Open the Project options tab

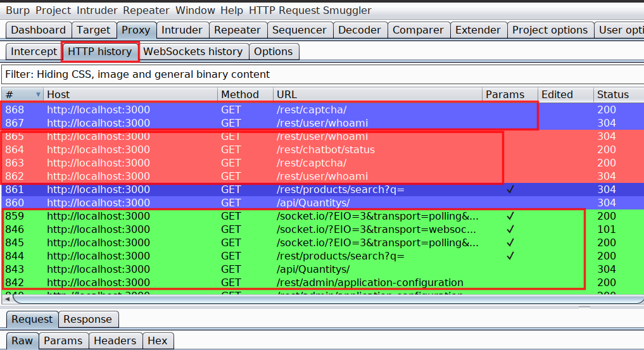[550, 30]
